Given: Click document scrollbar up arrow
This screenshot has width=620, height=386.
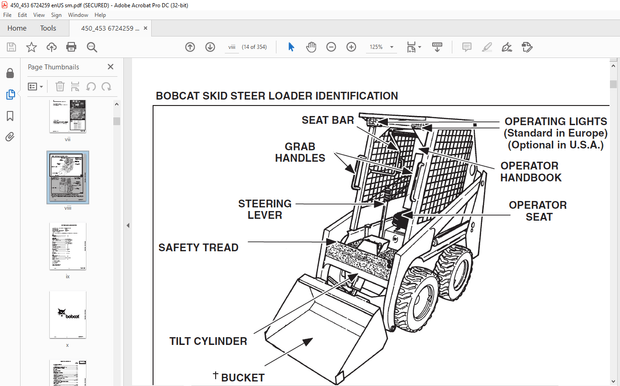Looking at the screenshot, I should [613, 66].
